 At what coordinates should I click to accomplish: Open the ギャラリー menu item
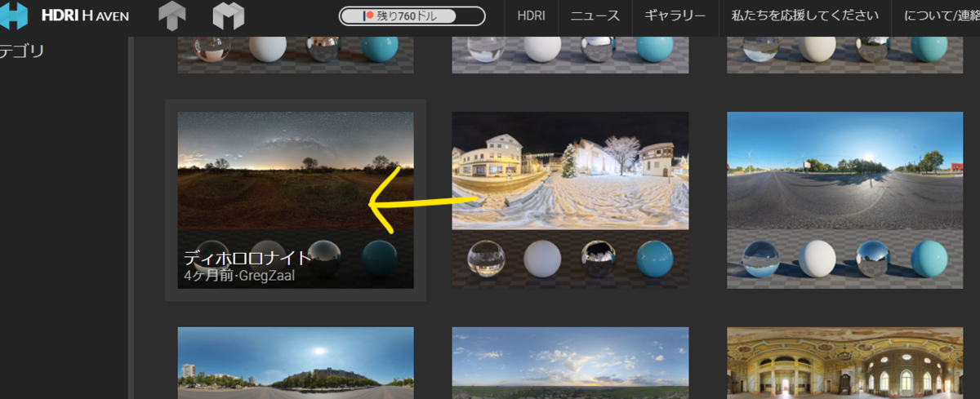click(x=675, y=16)
